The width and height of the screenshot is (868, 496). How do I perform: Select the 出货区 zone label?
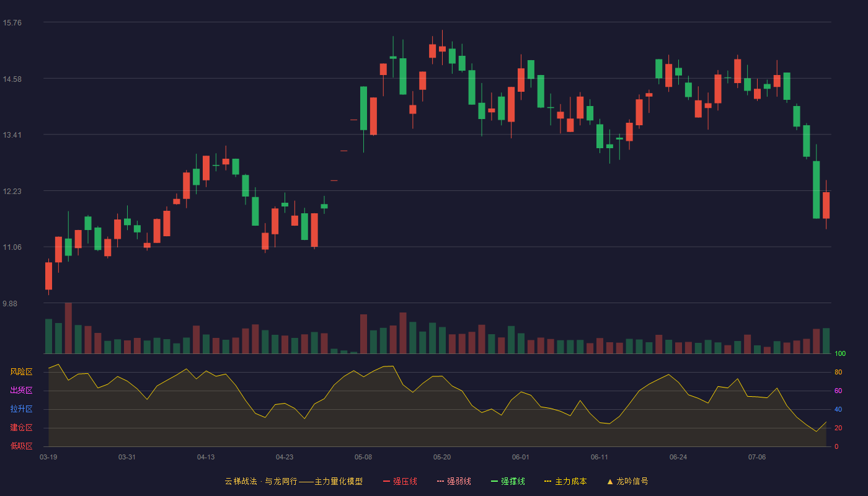click(x=21, y=391)
